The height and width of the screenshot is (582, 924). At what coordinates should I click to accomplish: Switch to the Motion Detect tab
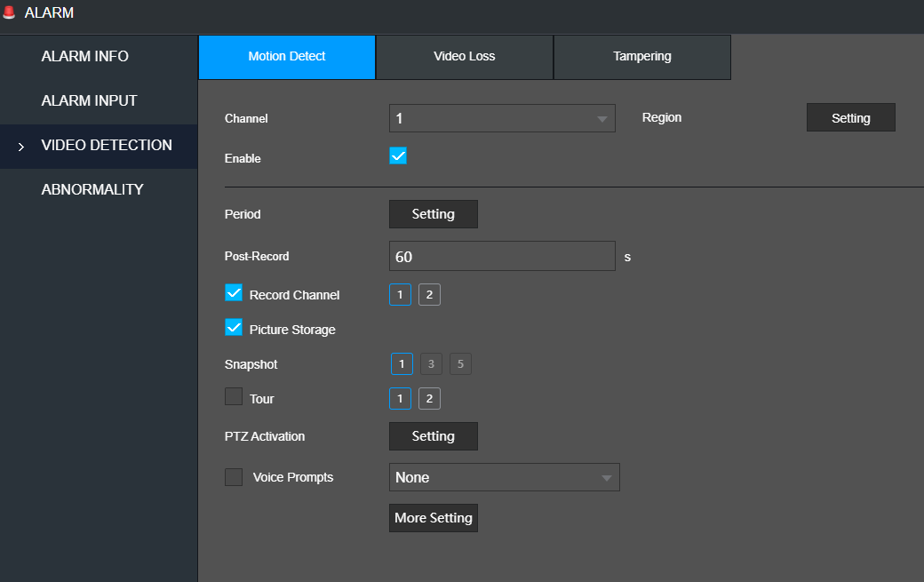click(x=287, y=57)
